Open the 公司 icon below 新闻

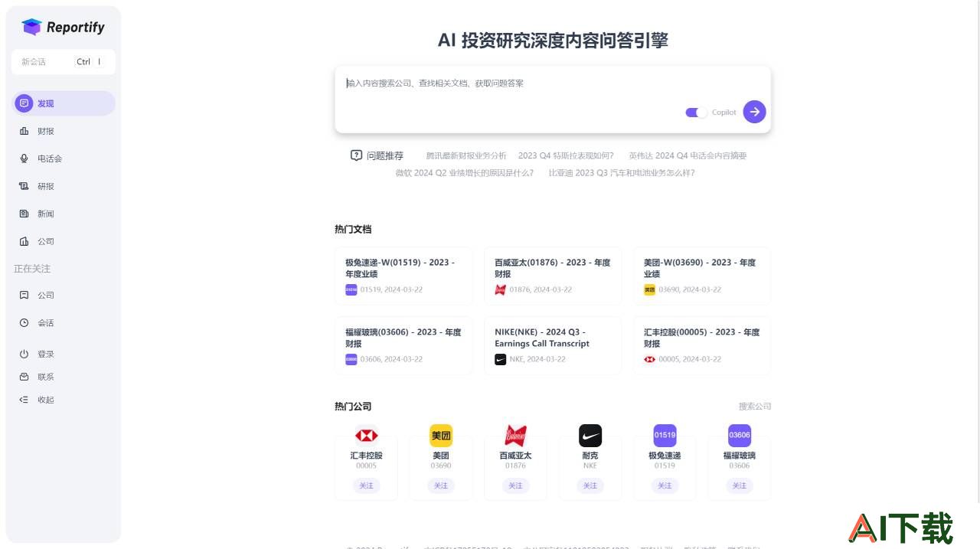[x=24, y=241]
